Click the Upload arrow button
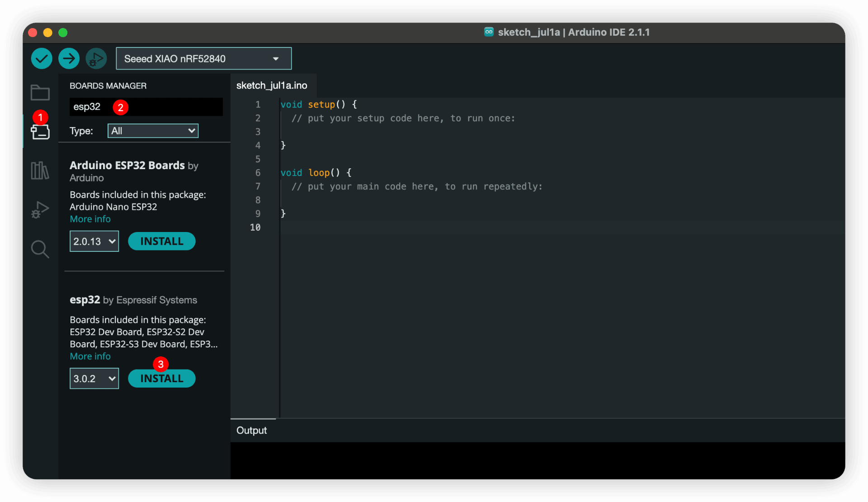Viewport: 868px width, 502px height. pos(69,58)
